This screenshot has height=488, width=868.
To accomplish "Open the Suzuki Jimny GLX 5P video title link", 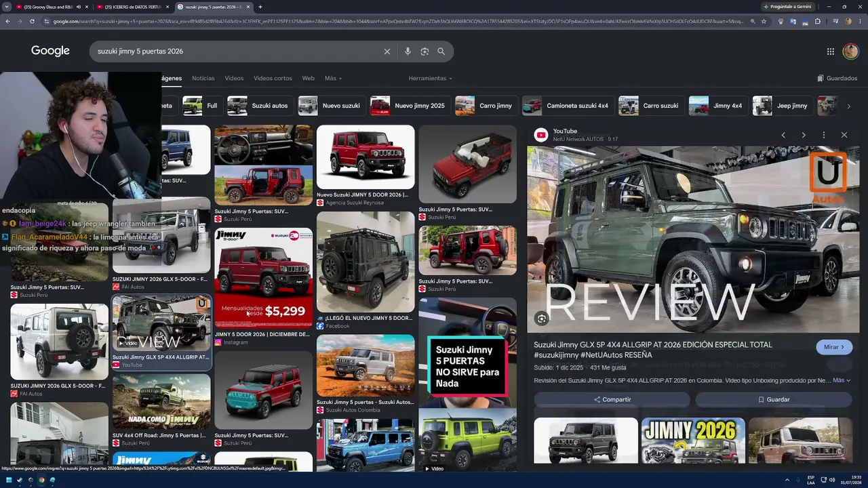I will tap(653, 350).
